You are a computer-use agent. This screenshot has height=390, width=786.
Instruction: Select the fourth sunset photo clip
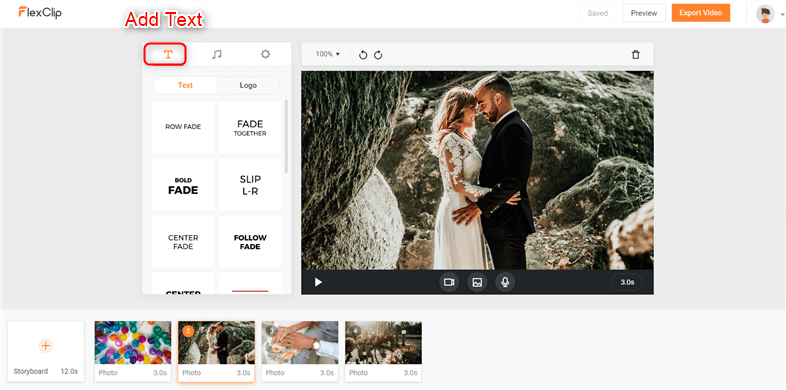tap(383, 350)
